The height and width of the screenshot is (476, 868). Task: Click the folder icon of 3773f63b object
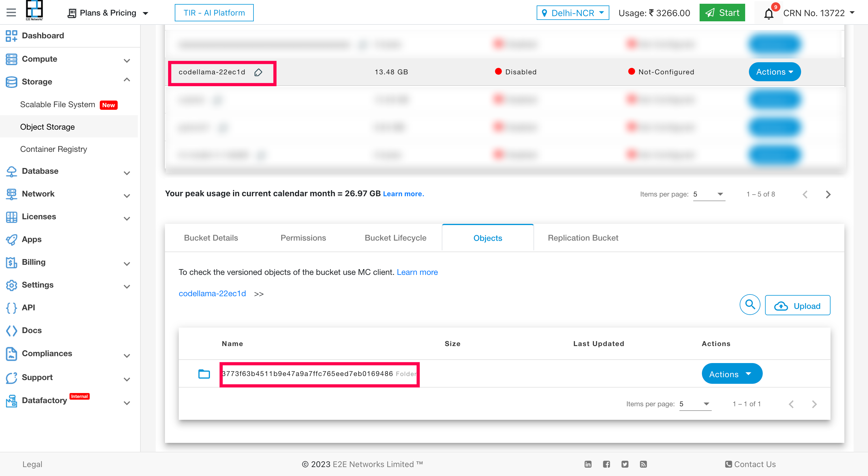(204, 374)
